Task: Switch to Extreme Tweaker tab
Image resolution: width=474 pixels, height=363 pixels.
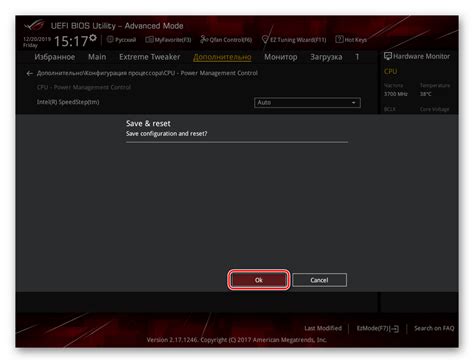Action: [150, 57]
